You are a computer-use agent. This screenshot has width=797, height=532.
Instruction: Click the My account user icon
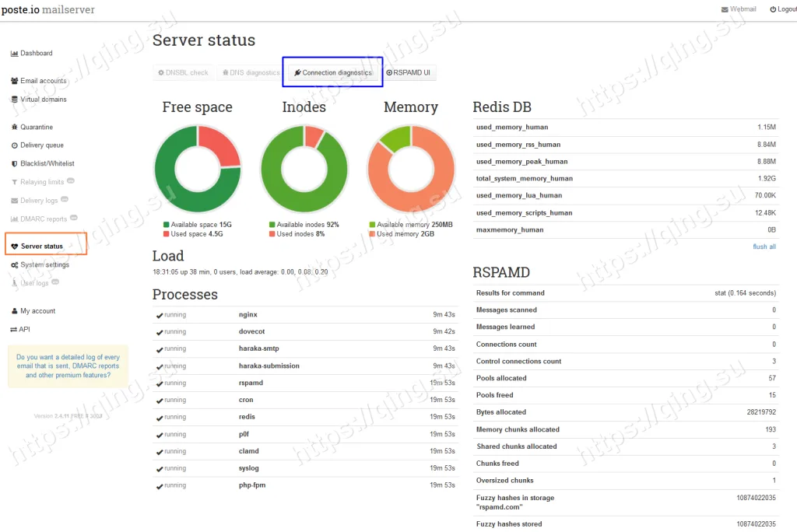(14, 311)
